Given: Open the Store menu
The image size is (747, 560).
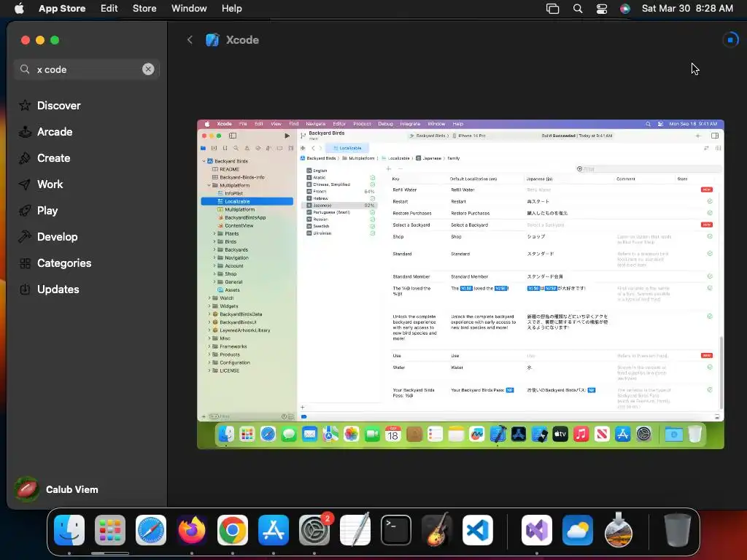Looking at the screenshot, I should coord(144,8).
